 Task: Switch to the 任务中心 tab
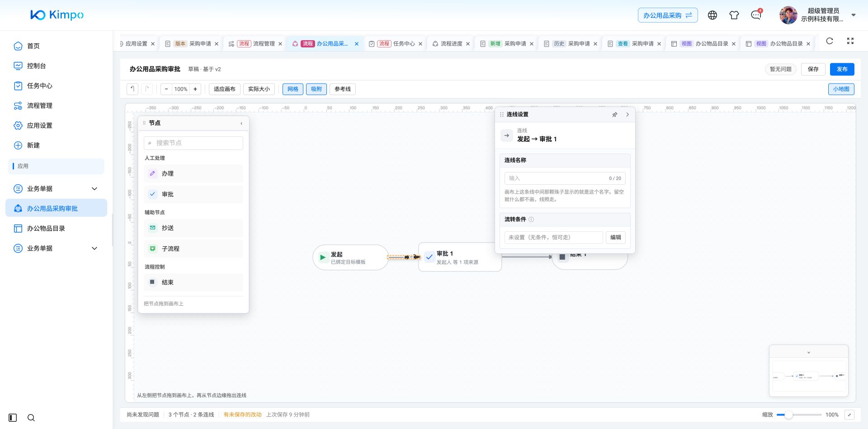396,44
